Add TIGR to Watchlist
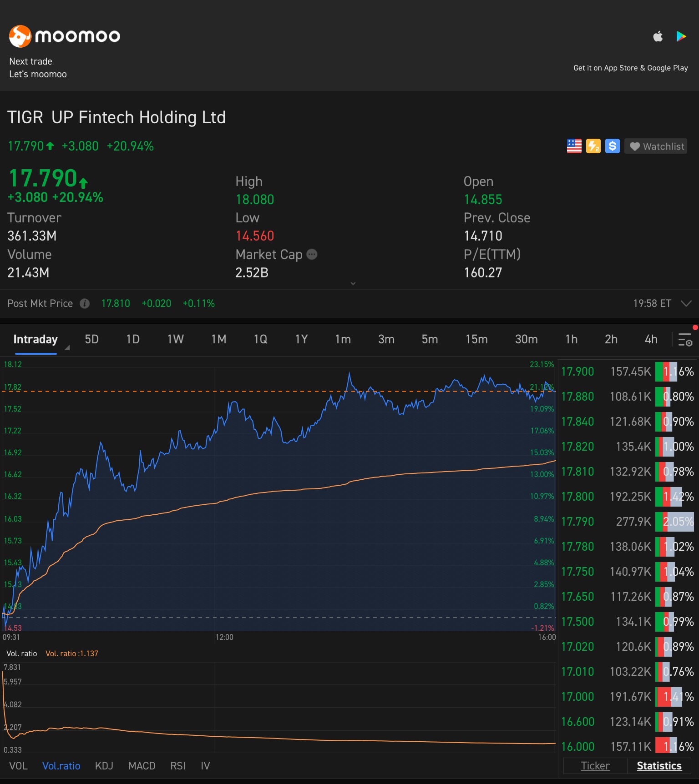Screen dimensions: 699x784 coord(656,146)
